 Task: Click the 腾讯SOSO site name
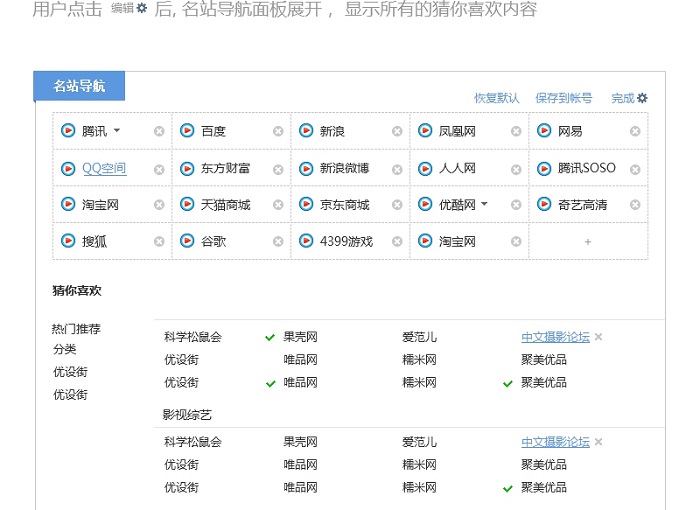click(x=587, y=168)
